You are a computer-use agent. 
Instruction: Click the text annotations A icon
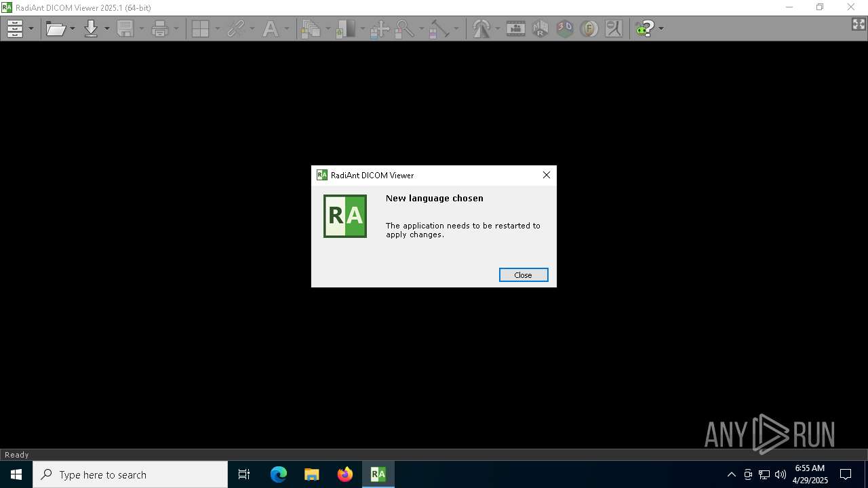pyautogui.click(x=271, y=28)
